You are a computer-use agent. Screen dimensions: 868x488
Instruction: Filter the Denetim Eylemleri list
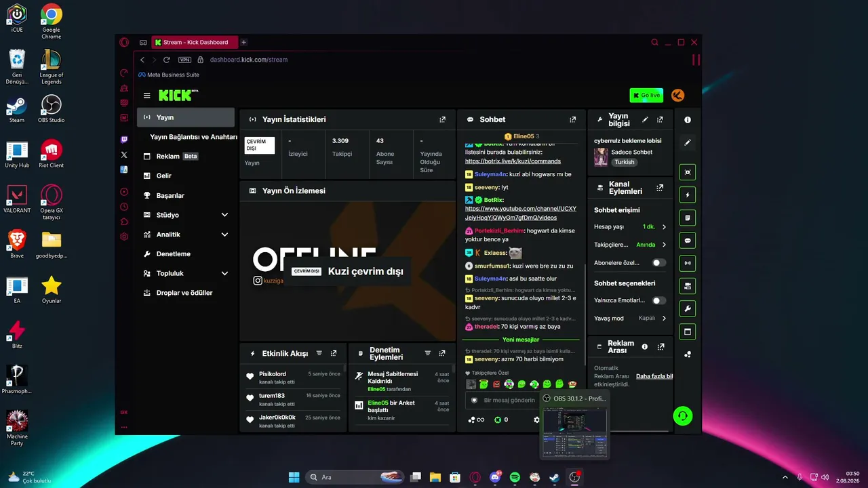(428, 353)
